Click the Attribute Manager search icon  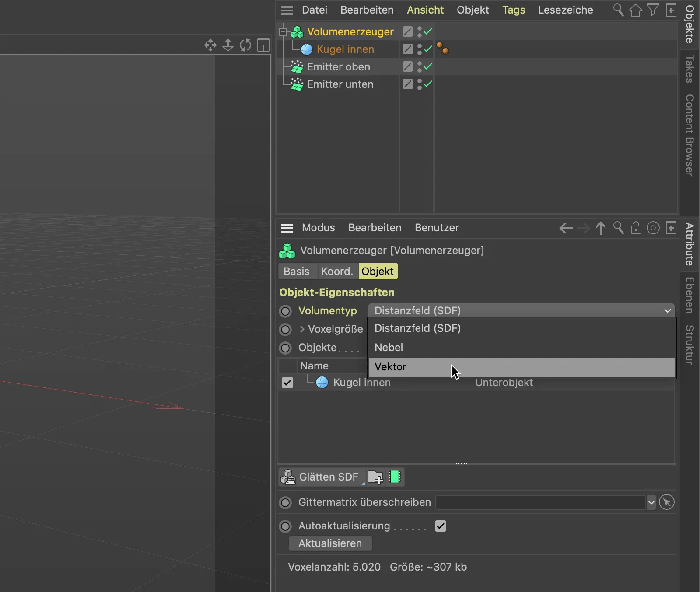click(618, 228)
